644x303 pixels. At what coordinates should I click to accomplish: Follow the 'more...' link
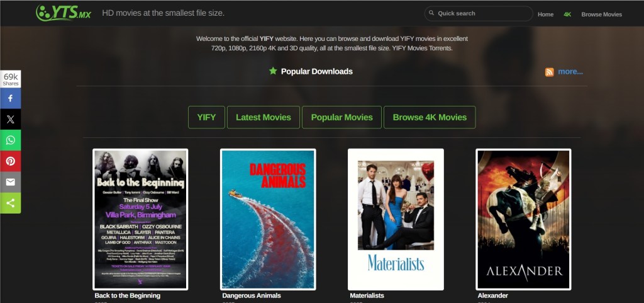pos(570,71)
